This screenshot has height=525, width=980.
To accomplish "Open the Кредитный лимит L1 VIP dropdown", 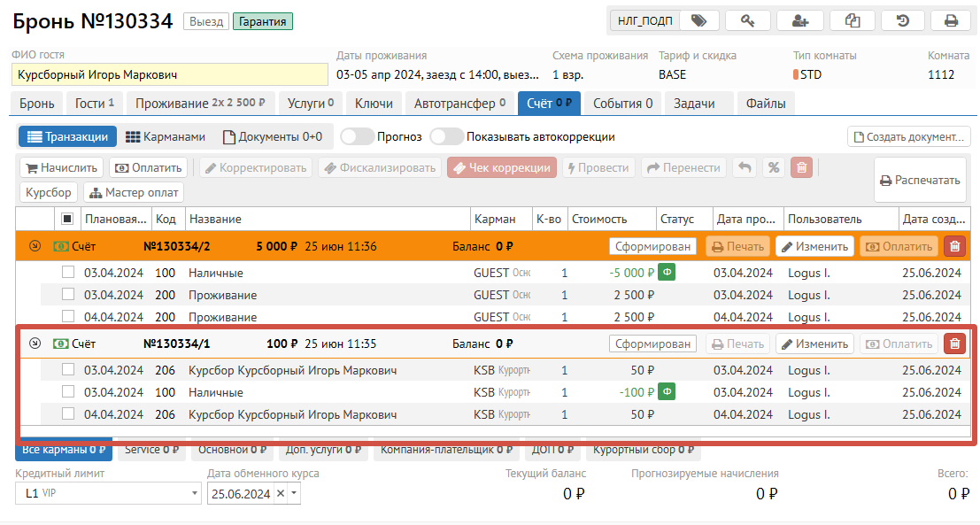I will (x=194, y=494).
